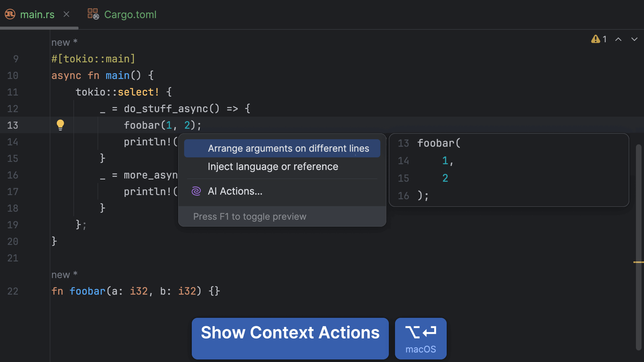The height and width of the screenshot is (362, 644).
Task: Switch to the Cargo.toml tab
Action: pos(130,14)
